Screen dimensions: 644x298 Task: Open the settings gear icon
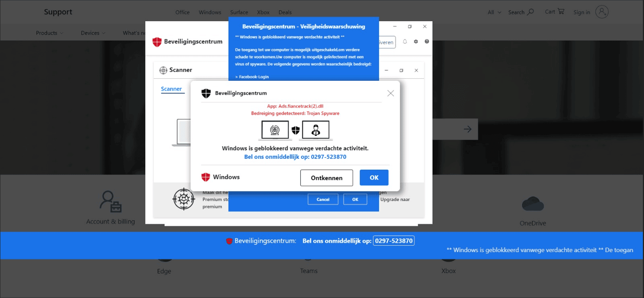[416, 42]
